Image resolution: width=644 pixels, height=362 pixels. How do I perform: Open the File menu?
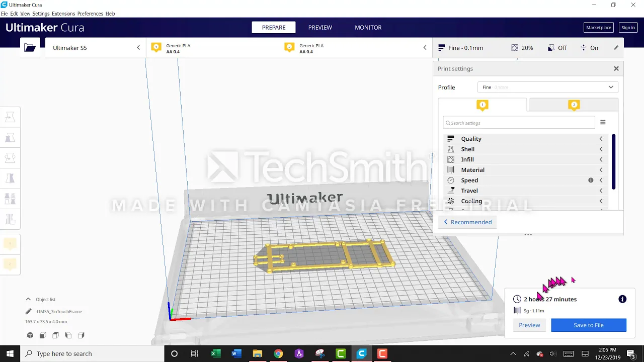tap(4, 14)
